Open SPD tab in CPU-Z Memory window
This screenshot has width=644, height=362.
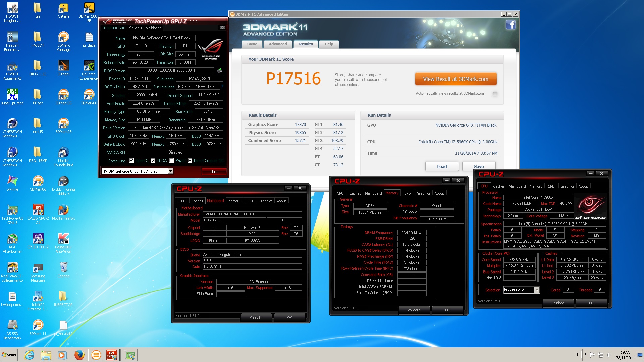(407, 193)
